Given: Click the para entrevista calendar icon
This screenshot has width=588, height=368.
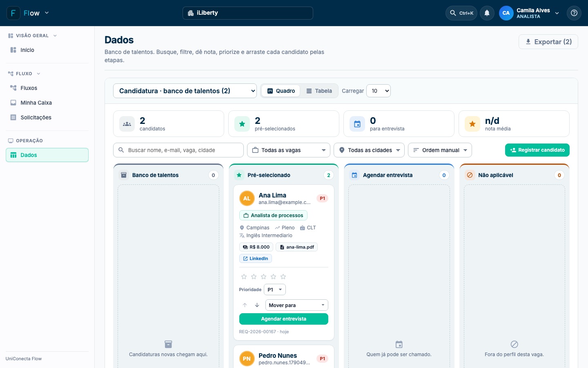Looking at the screenshot, I should coord(357,124).
